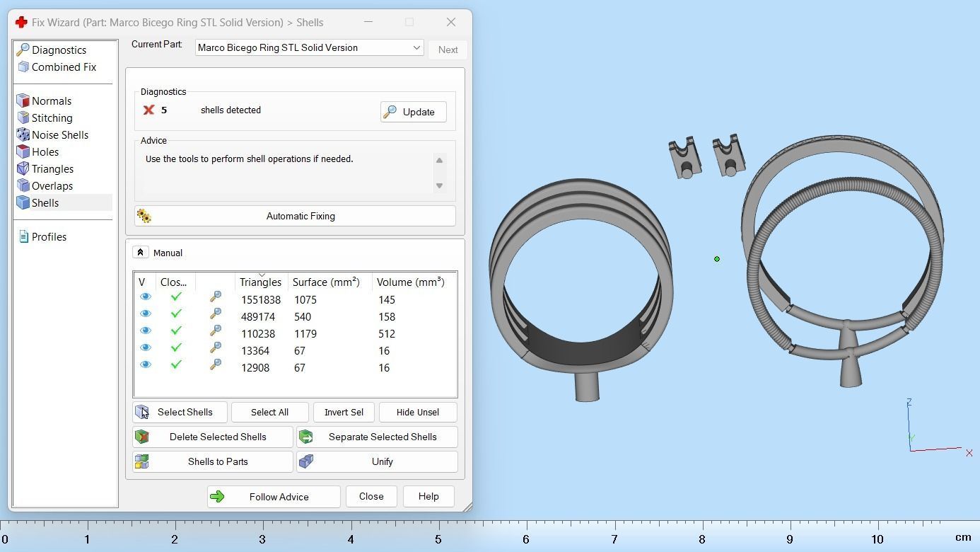The height and width of the screenshot is (552, 980).
Task: Click the V visibility column header
Action: coord(145,282)
